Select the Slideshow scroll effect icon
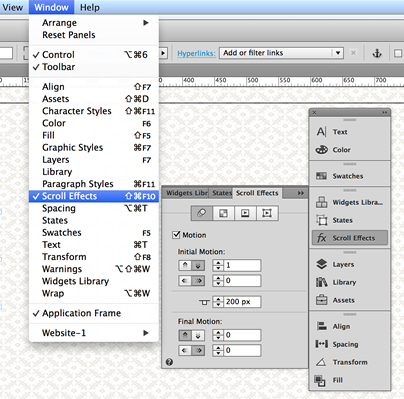 pos(245,213)
